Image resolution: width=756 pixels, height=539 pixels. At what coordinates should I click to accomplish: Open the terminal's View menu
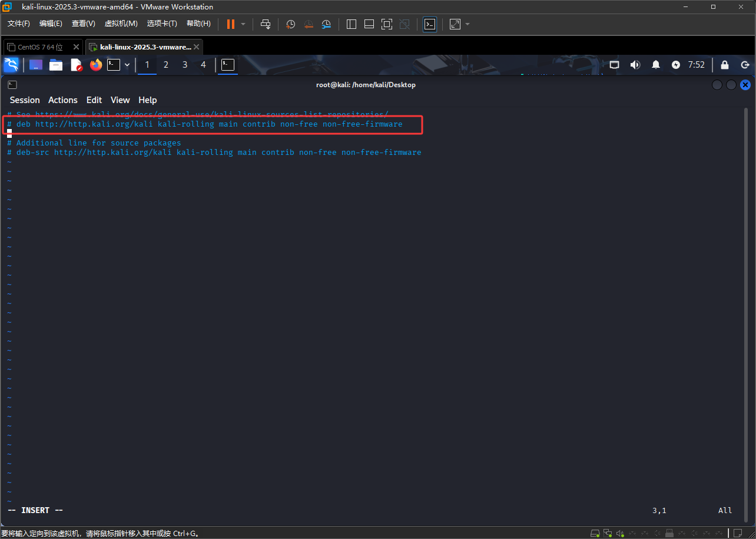(120, 100)
